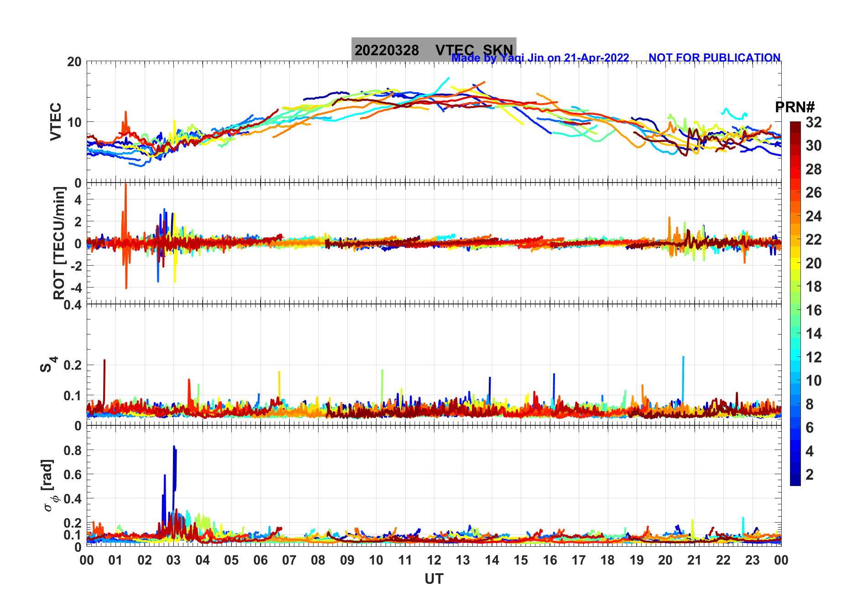Choose colorbar tick label 14
The width and height of the screenshot is (868, 607).
814,334
